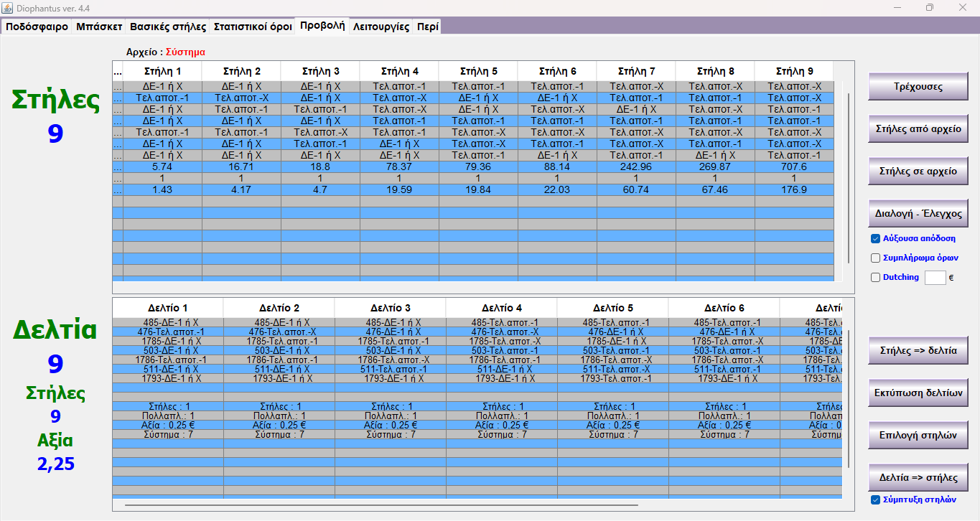Enable the Συμπλήρωμα όρων checkbox
The height and width of the screenshot is (521, 980).
tap(875, 258)
